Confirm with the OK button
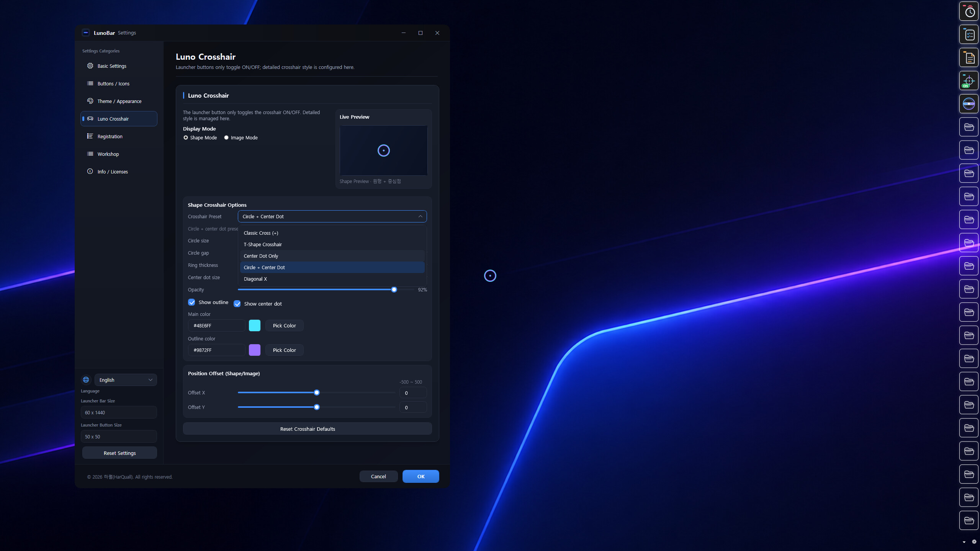Image resolution: width=980 pixels, height=551 pixels. (420, 477)
